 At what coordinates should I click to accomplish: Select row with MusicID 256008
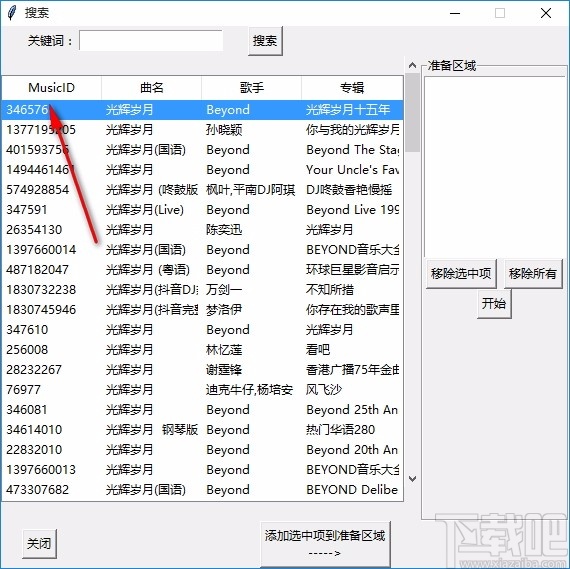202,350
